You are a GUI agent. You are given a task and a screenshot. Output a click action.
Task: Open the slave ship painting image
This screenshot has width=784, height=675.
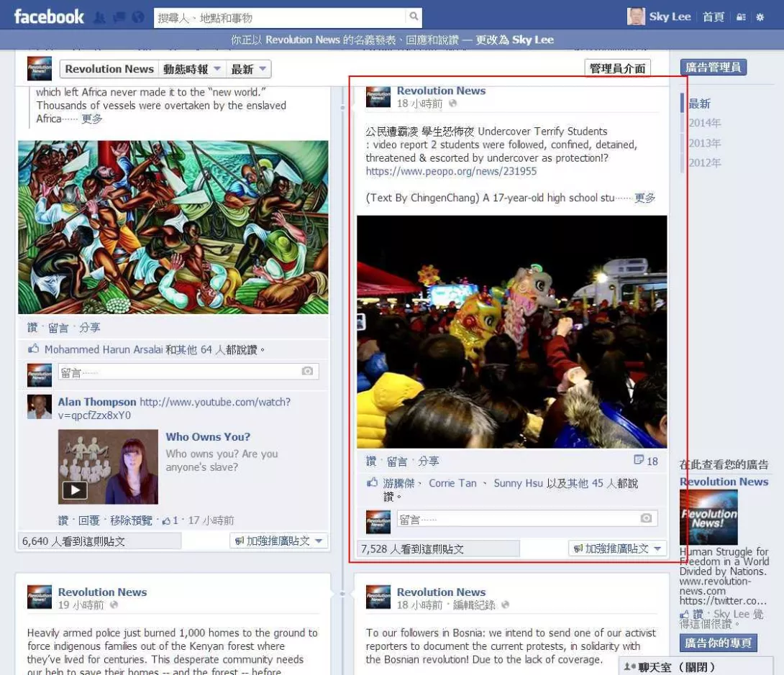click(173, 227)
